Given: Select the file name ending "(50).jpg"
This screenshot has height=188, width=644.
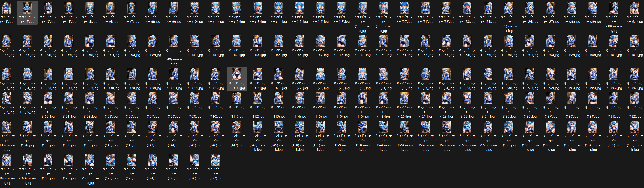Looking at the screenshot, I should pyautogui.click(x=383, y=52).
